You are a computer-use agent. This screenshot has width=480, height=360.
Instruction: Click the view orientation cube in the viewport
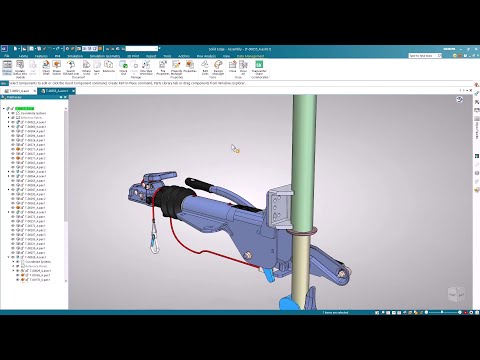456,294
